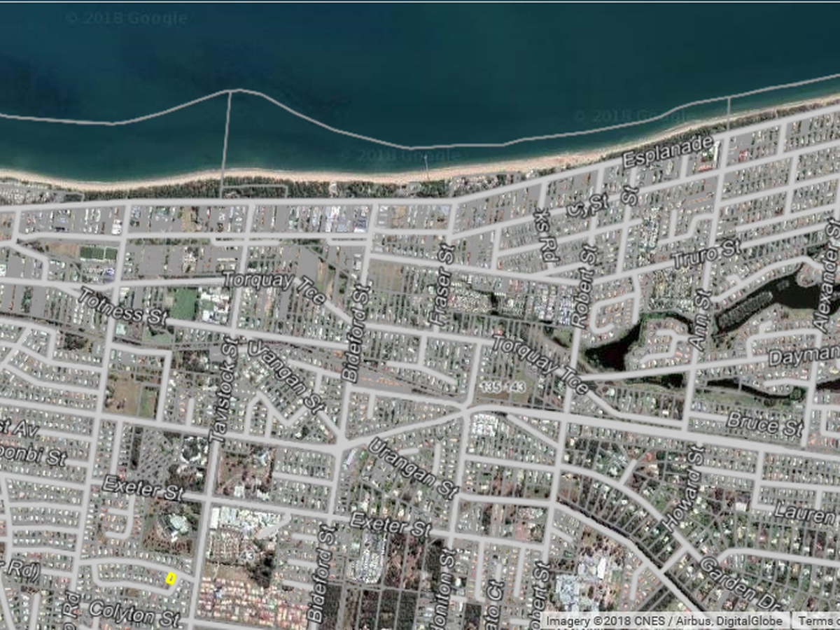This screenshot has width=840, height=630.
Task: Click the Esplanade street label
Action: tap(668, 151)
